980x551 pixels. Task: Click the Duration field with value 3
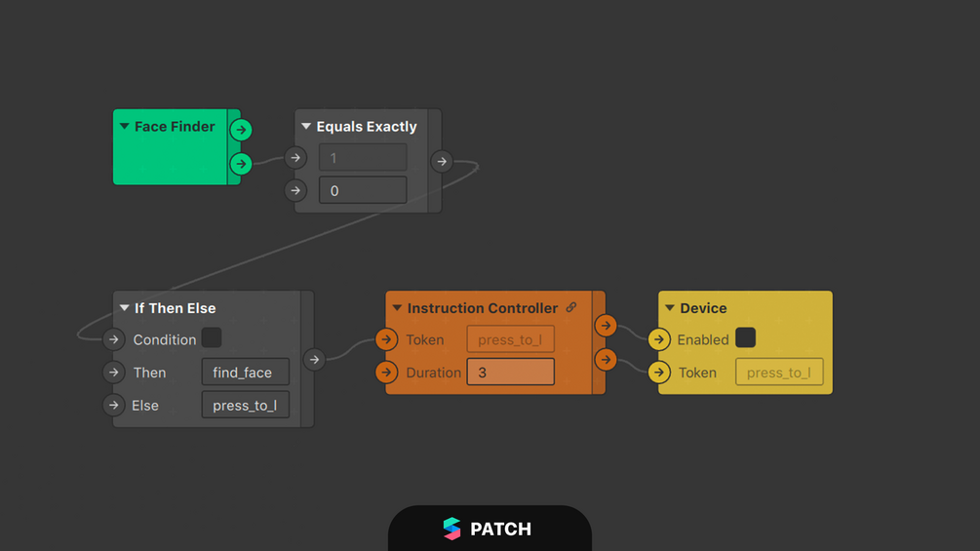(x=511, y=373)
